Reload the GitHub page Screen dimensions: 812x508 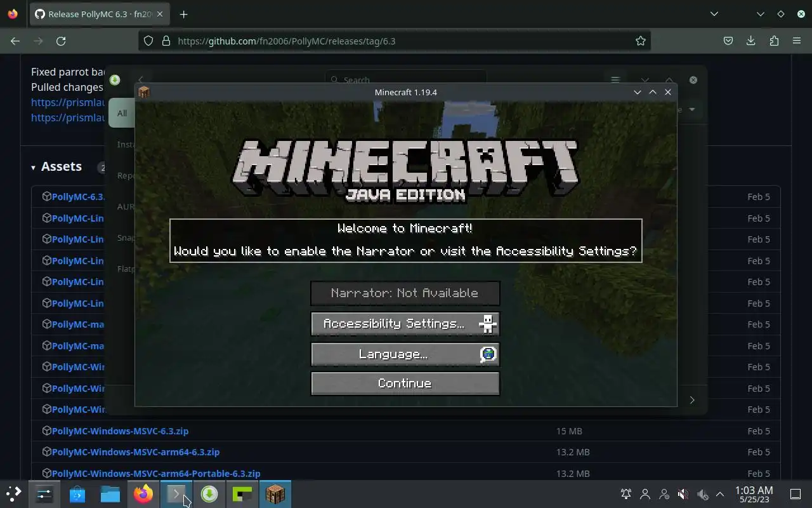(x=61, y=41)
